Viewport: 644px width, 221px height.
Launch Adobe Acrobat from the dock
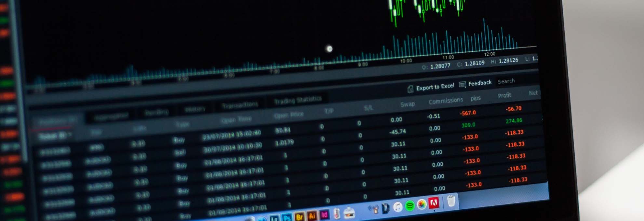click(x=434, y=203)
